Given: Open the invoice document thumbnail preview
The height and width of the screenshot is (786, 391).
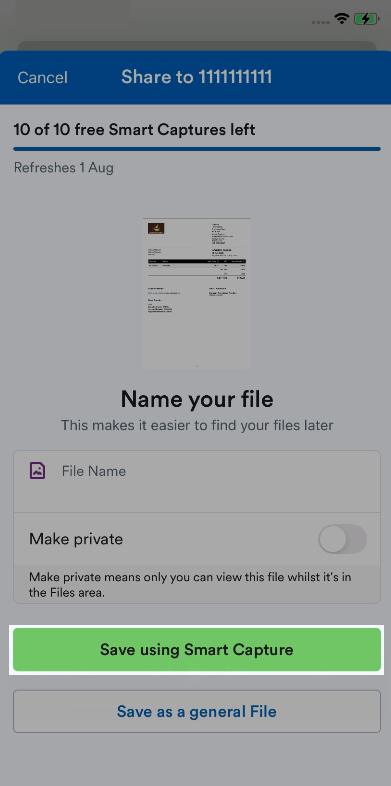Looking at the screenshot, I should (197, 293).
